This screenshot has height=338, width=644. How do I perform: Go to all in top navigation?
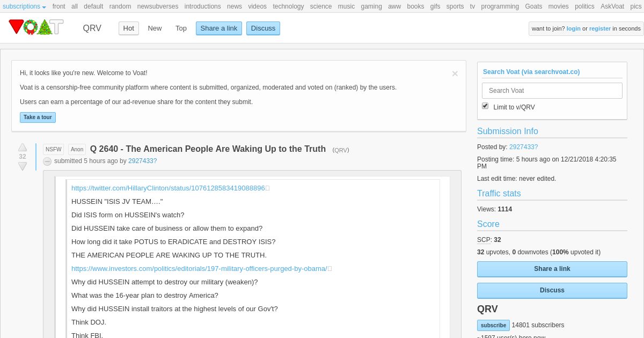75,6
